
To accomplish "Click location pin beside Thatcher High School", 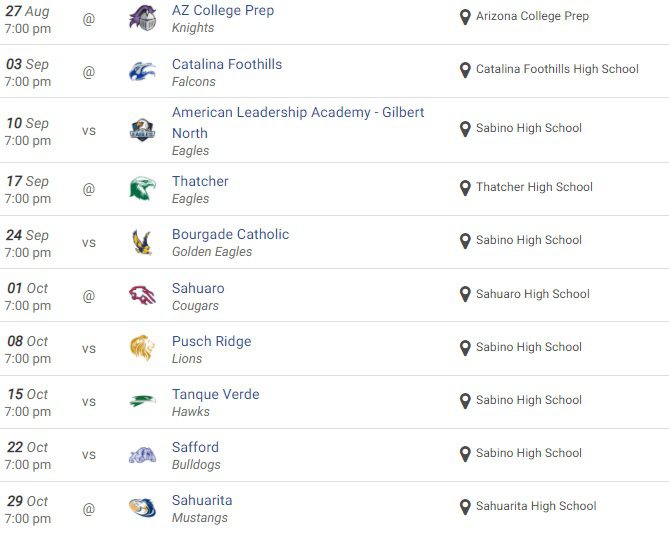I will click(x=465, y=188).
